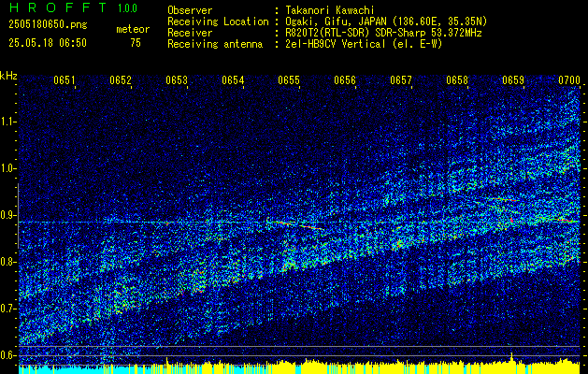This screenshot has height=374, width=588.
Task: Click the HROFFT program title
Action: point(58,7)
